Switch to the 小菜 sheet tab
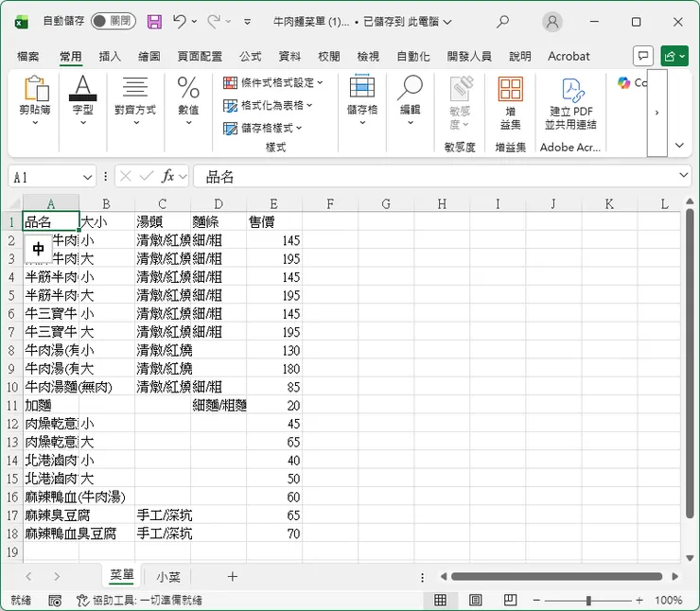Viewport: 700px width, 611px height. (168, 577)
